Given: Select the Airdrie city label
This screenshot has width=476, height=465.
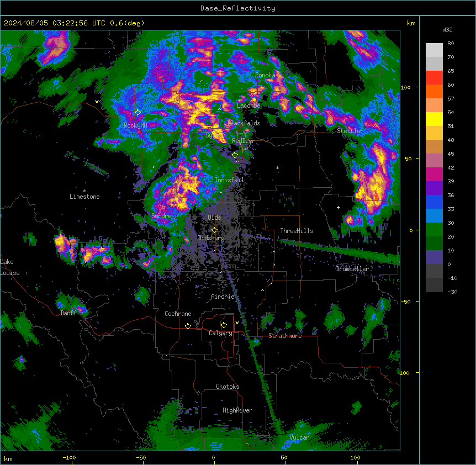Looking at the screenshot, I should (x=223, y=297).
